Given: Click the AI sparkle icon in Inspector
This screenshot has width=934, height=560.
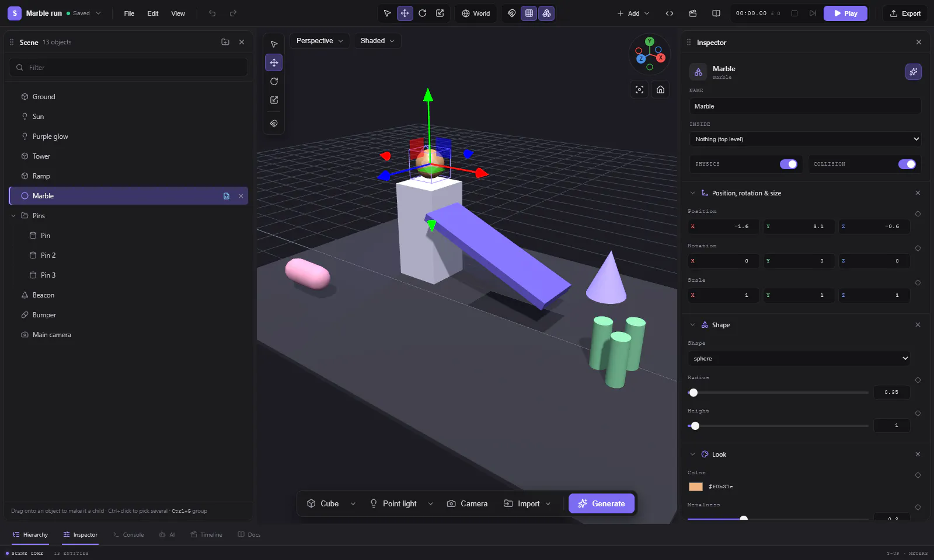Looking at the screenshot, I should click(913, 72).
